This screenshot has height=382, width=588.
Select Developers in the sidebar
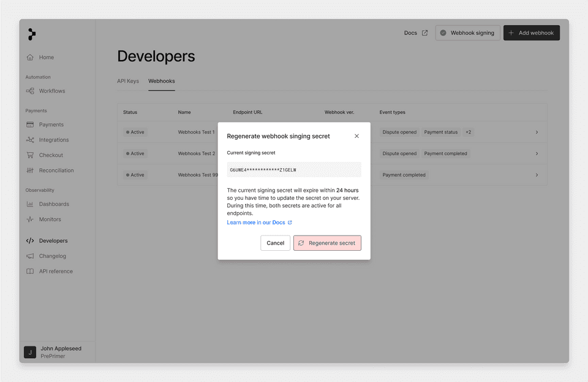pos(53,241)
